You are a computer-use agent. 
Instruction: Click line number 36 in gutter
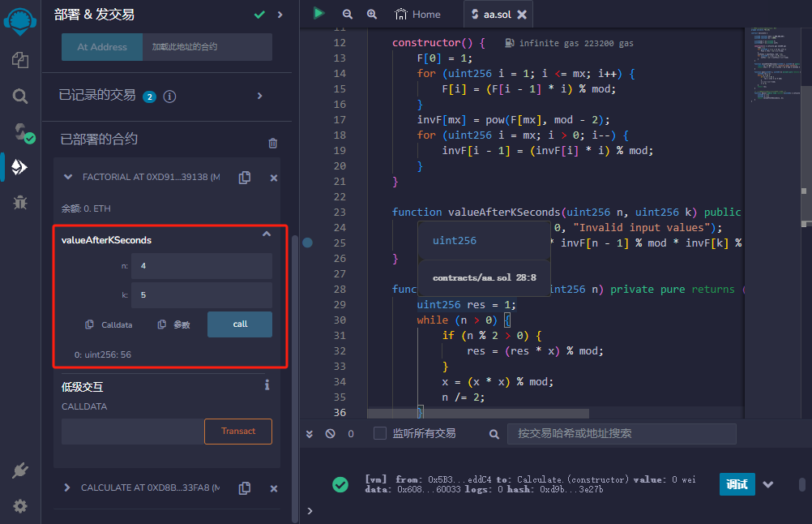(x=340, y=413)
